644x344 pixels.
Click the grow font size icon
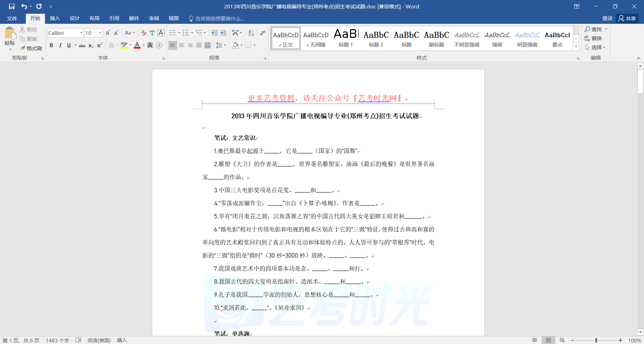(x=108, y=33)
